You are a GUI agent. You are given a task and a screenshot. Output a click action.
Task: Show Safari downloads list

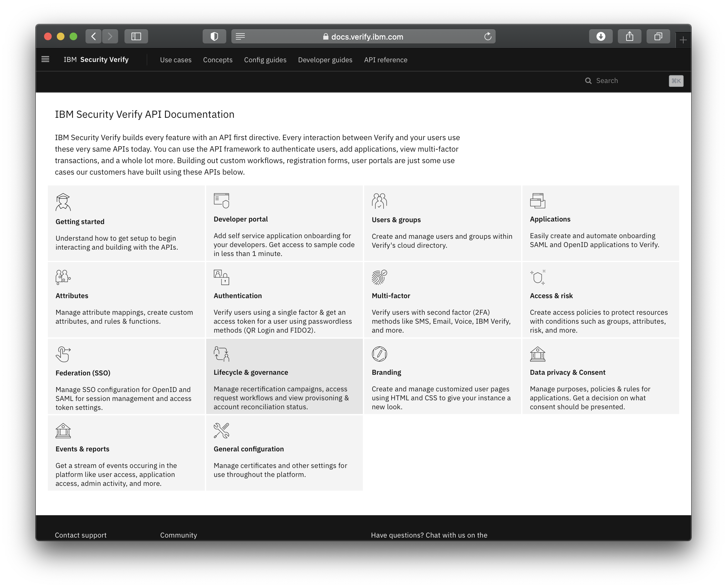pos(601,37)
